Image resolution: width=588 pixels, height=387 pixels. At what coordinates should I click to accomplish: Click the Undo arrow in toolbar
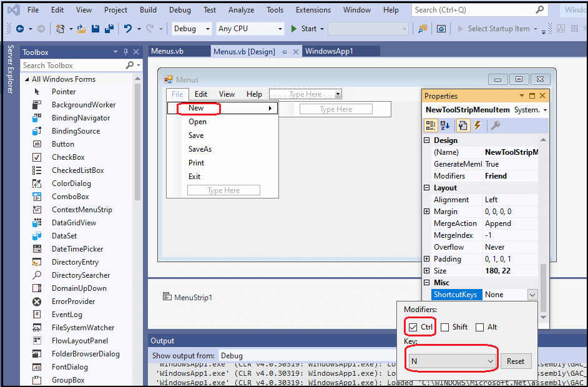click(128, 29)
